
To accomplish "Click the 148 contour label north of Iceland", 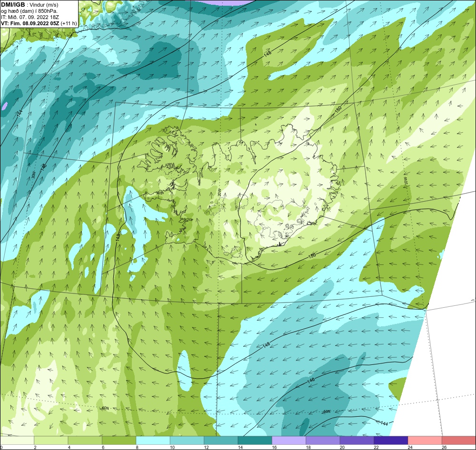I will click(268, 53).
